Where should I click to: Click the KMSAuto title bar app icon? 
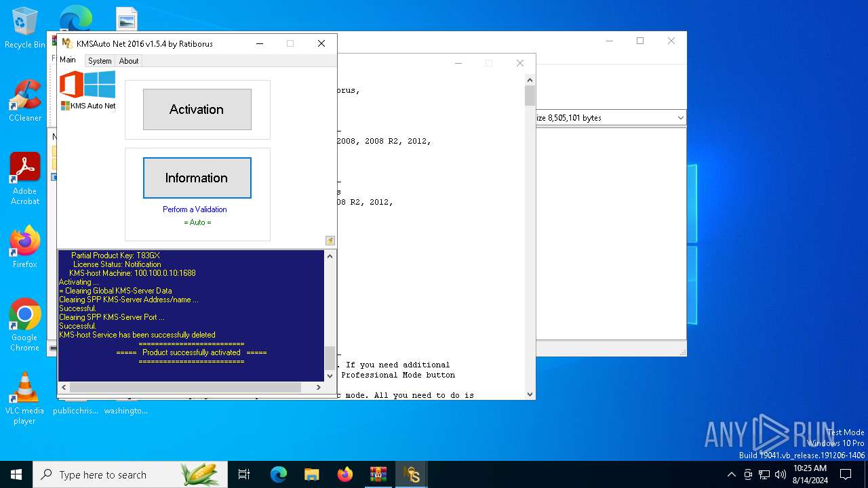(67, 43)
